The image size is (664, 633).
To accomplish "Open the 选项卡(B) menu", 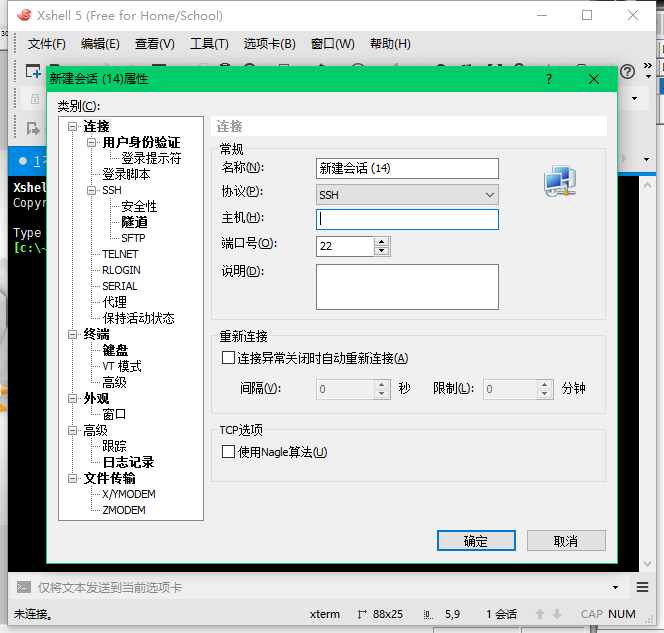I will 269,44.
